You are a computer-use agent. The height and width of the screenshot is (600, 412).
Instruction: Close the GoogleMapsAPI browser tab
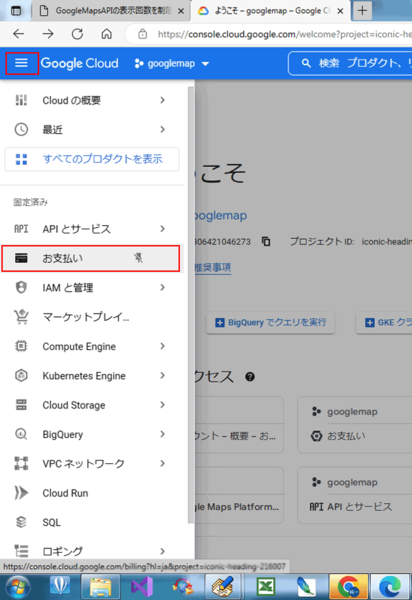(x=181, y=11)
